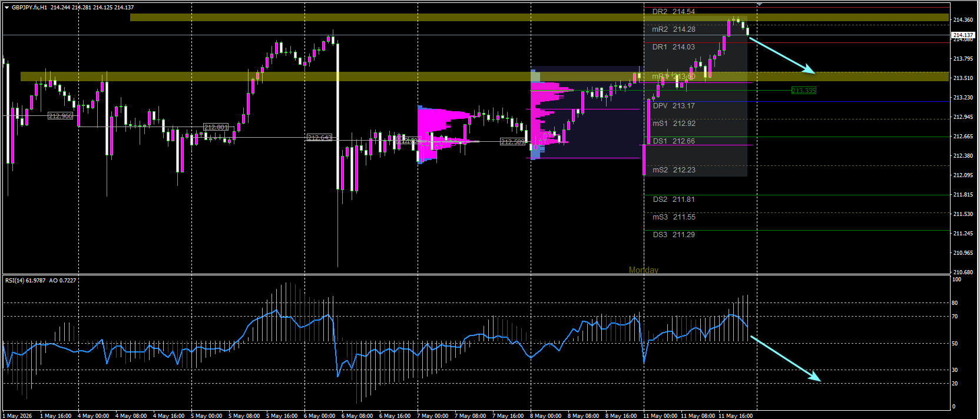Click 210.680 on the price scale
The height and width of the screenshot is (419, 980).
(963, 272)
